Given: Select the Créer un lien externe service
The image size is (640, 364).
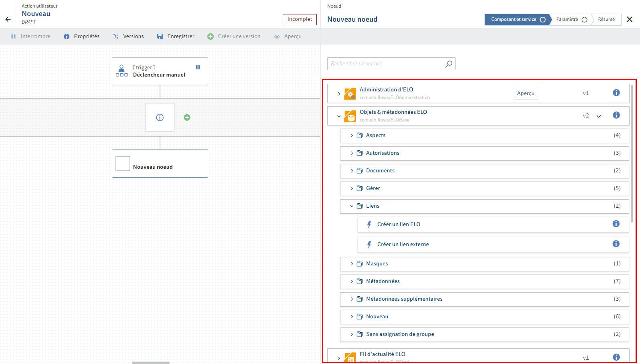Looking at the screenshot, I should pos(493,245).
